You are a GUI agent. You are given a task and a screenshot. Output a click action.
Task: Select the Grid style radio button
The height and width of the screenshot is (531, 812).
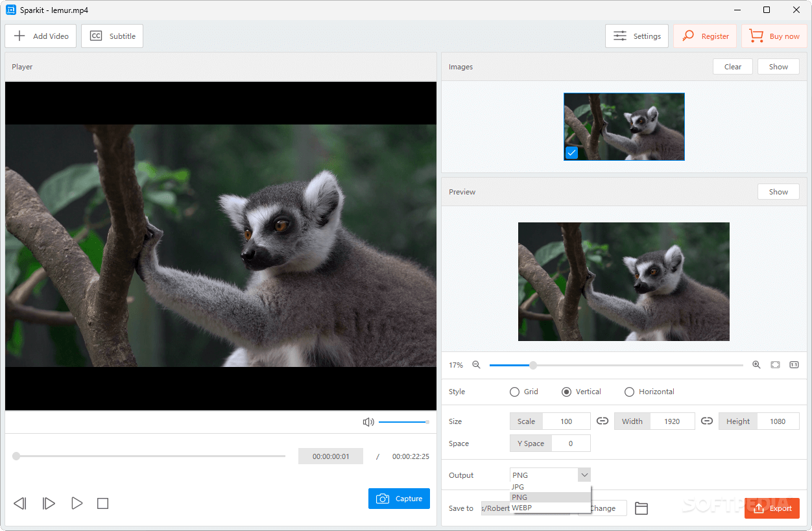[x=515, y=392]
